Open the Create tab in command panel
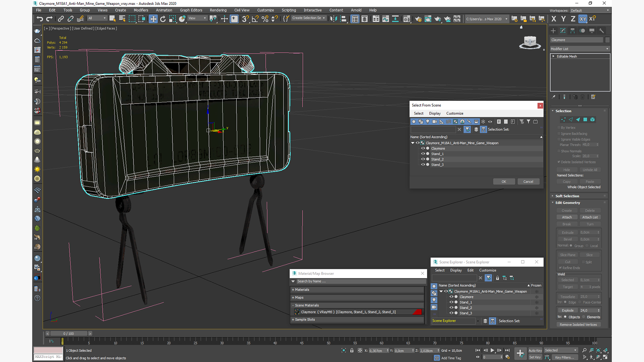Screen dimensions: 644x362 553,31
